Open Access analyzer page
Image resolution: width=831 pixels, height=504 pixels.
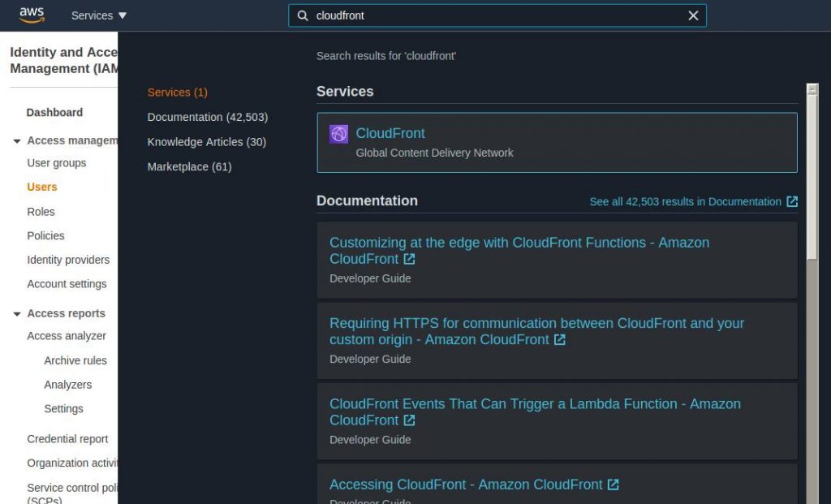click(67, 336)
